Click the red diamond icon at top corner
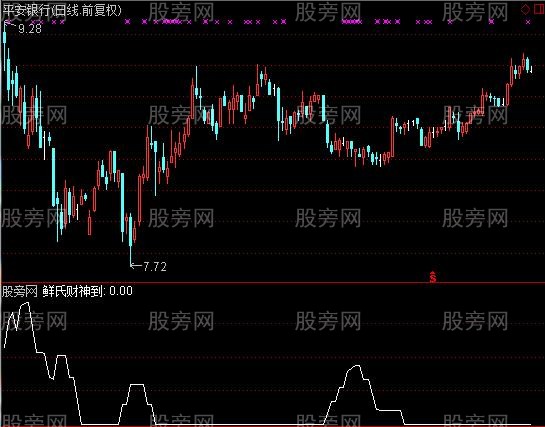The width and height of the screenshot is (545, 427). (525, 10)
